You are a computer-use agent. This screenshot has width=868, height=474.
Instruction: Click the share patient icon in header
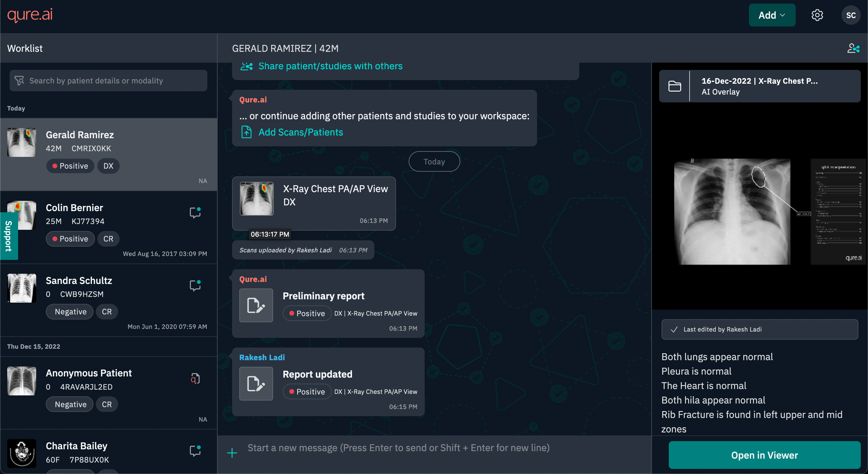[853, 48]
